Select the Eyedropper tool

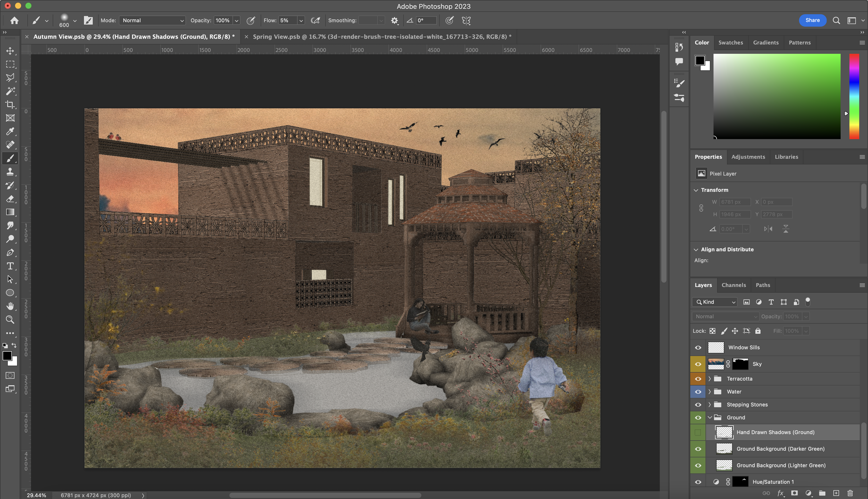[10, 131]
